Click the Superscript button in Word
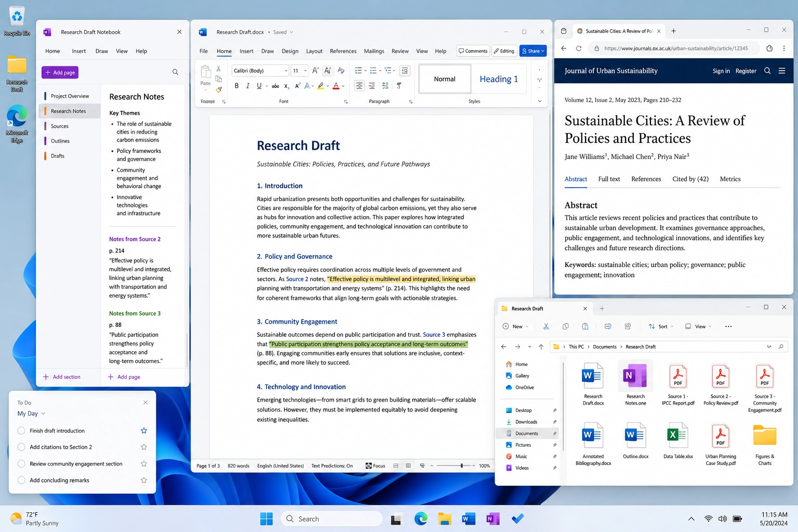Image resolution: width=798 pixels, height=532 pixels. [x=298, y=86]
